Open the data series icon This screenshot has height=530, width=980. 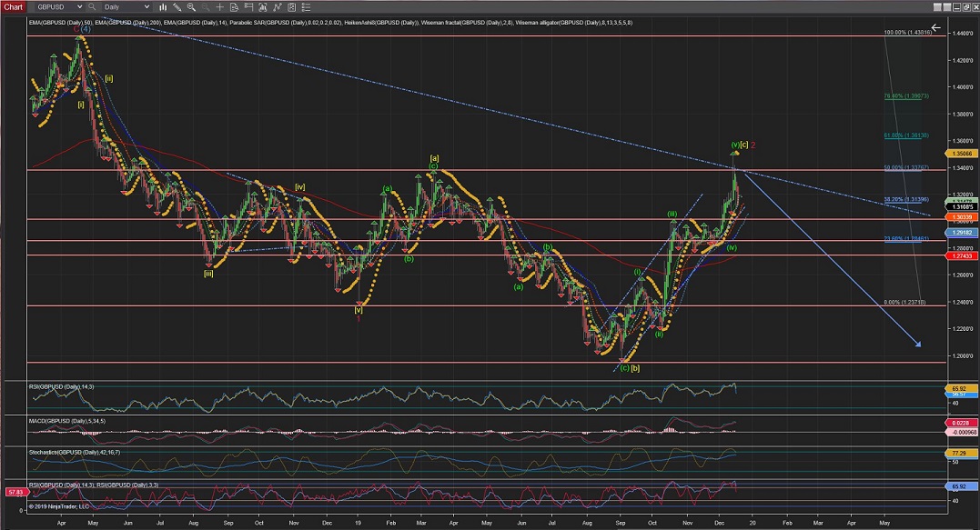(x=262, y=7)
